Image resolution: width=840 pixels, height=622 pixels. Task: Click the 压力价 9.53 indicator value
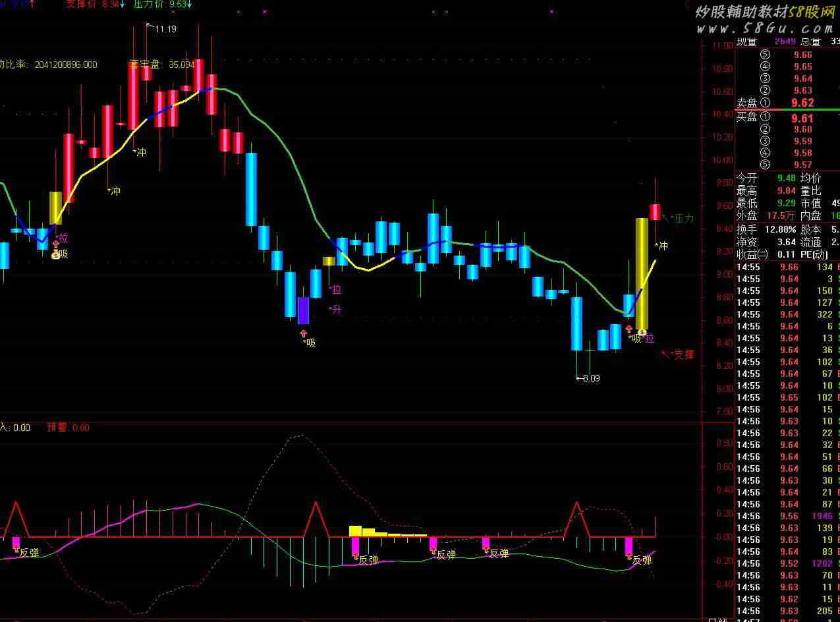point(162,4)
